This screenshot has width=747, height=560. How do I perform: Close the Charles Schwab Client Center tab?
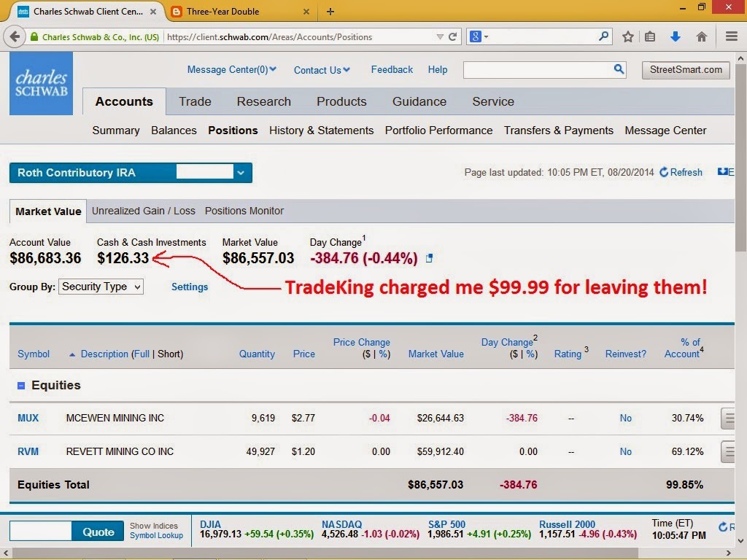click(153, 12)
